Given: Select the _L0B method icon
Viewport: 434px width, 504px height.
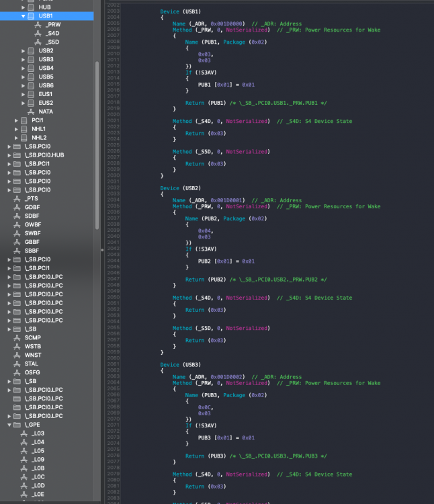Looking at the screenshot, I should (x=24, y=468).
